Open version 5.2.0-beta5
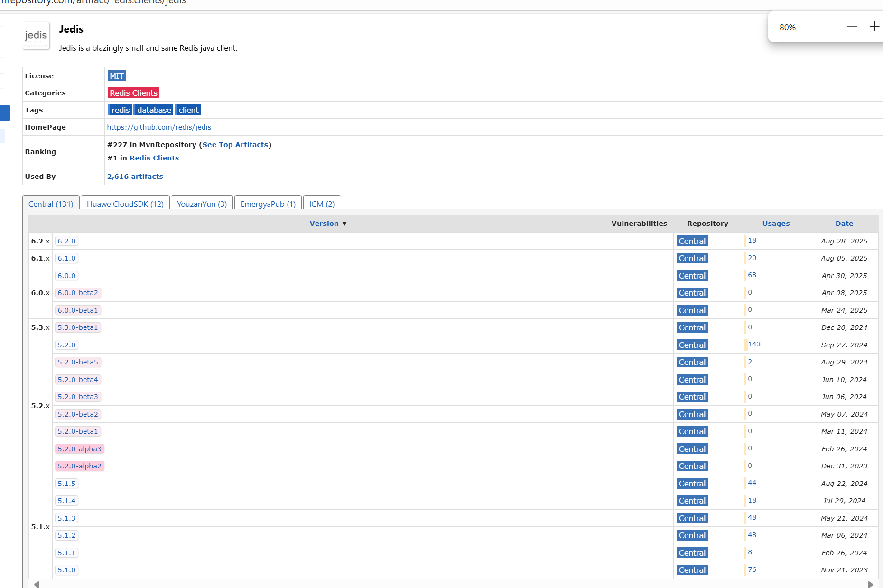Viewport: 883px width, 588px height. [x=78, y=362]
